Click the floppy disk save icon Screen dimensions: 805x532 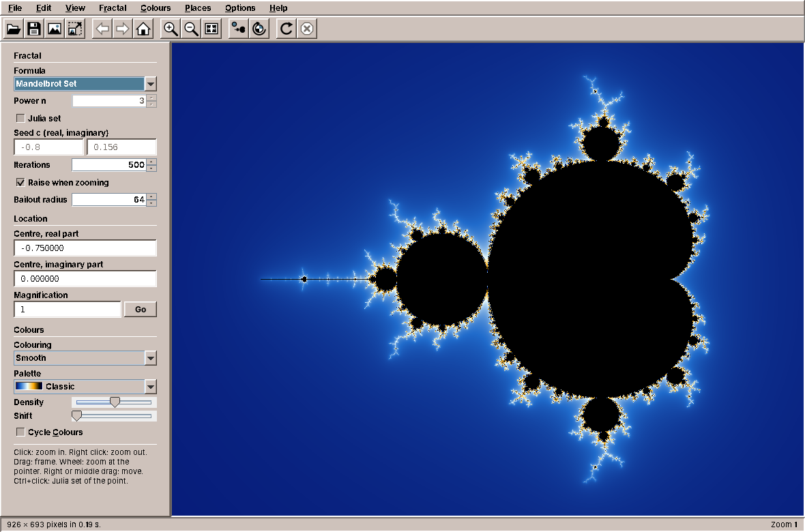pos(34,29)
